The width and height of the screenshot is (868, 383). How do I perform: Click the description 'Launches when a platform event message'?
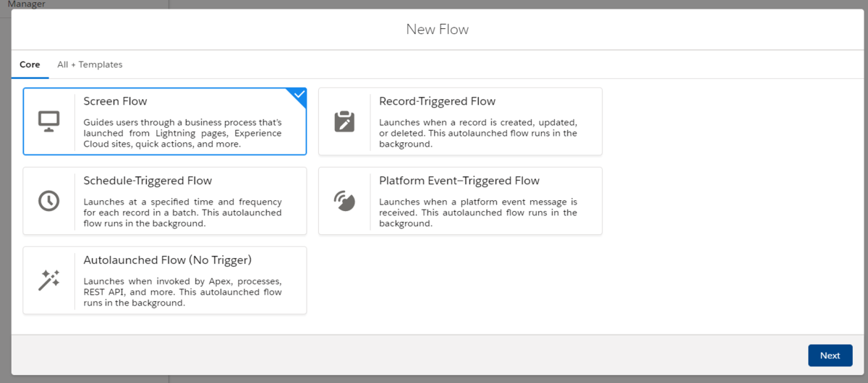click(478, 212)
